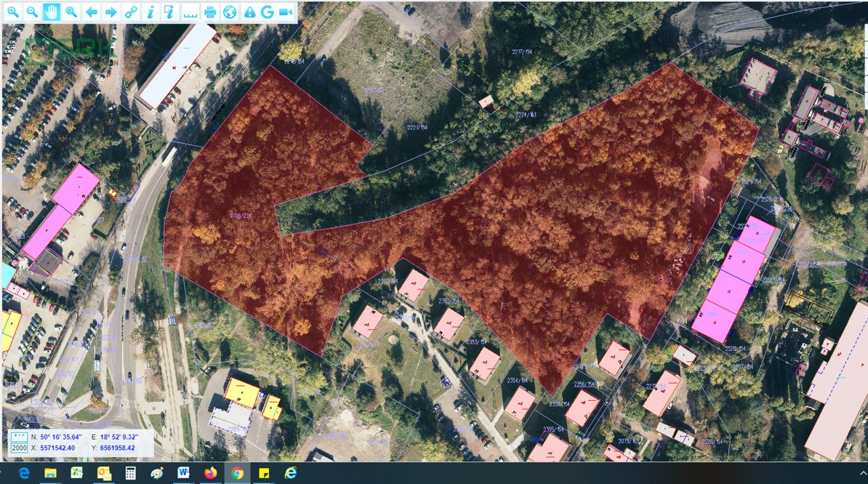This screenshot has width=868, height=484.
Task: Click the chain link share icon
Action: click(131, 12)
